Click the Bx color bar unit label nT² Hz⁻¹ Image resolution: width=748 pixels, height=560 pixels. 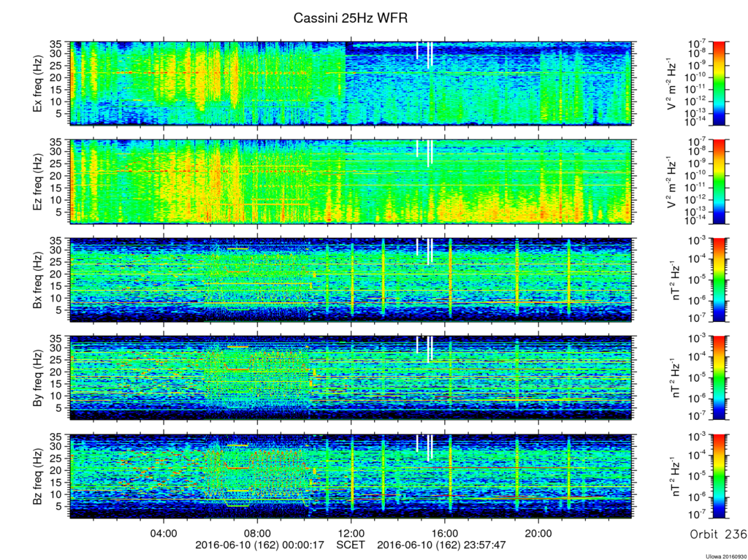tap(676, 280)
